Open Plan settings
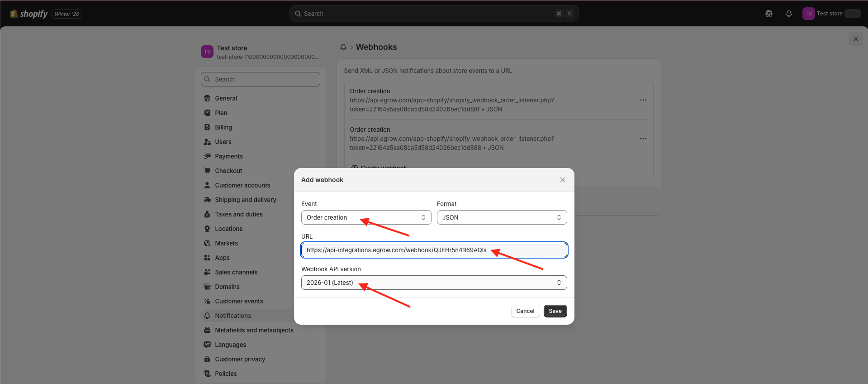This screenshot has width=868, height=384. tap(261, 113)
